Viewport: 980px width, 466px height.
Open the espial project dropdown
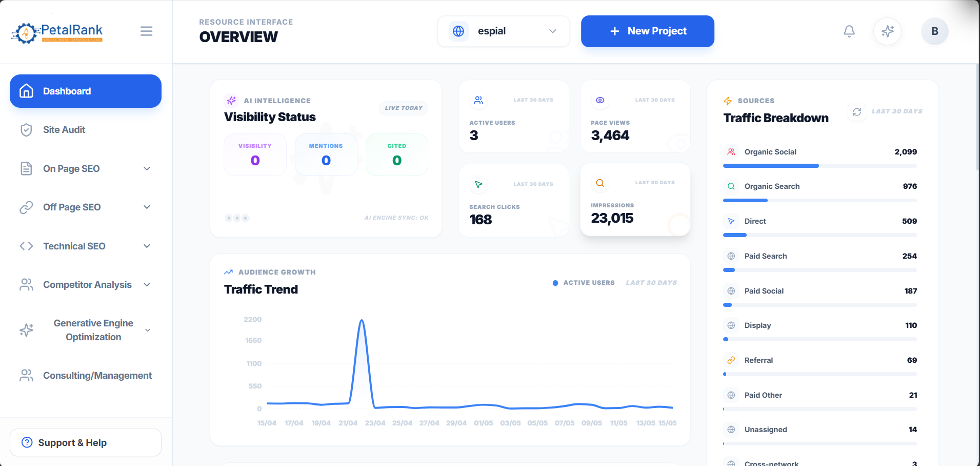pyautogui.click(x=504, y=31)
